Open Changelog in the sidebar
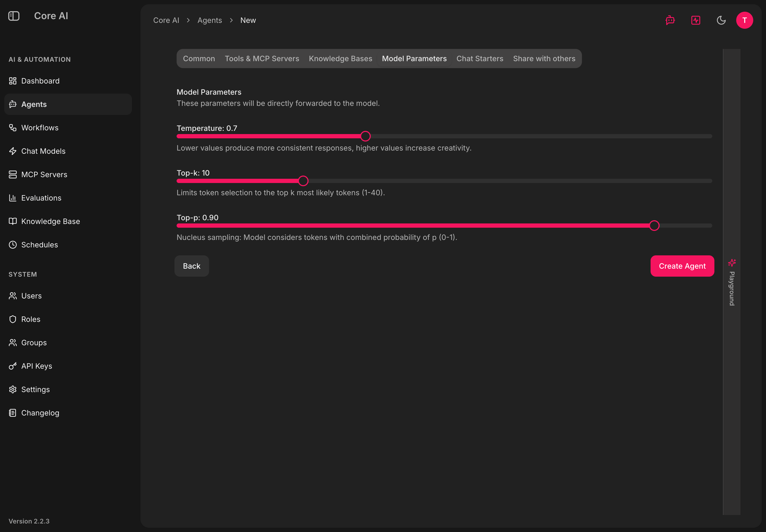The width and height of the screenshot is (766, 532). [68, 413]
